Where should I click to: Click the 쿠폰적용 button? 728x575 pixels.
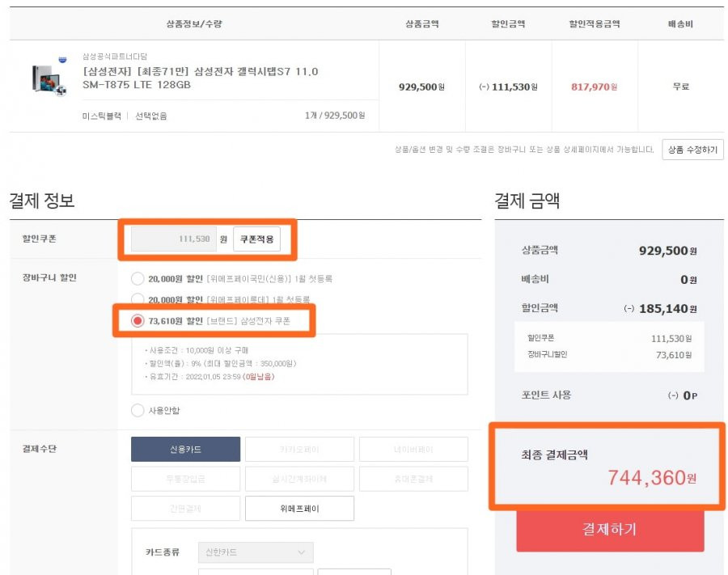(256, 239)
